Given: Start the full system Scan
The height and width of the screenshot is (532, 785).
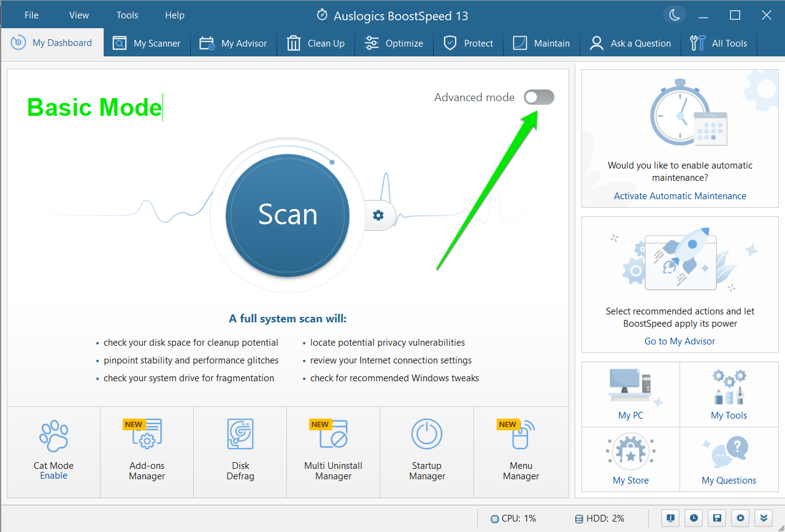Looking at the screenshot, I should pyautogui.click(x=288, y=215).
